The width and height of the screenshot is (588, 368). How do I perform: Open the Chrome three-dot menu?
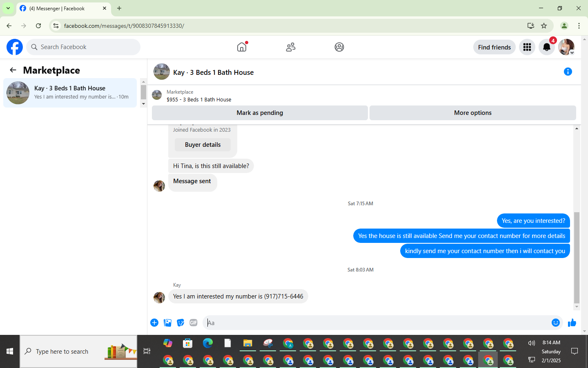click(579, 26)
